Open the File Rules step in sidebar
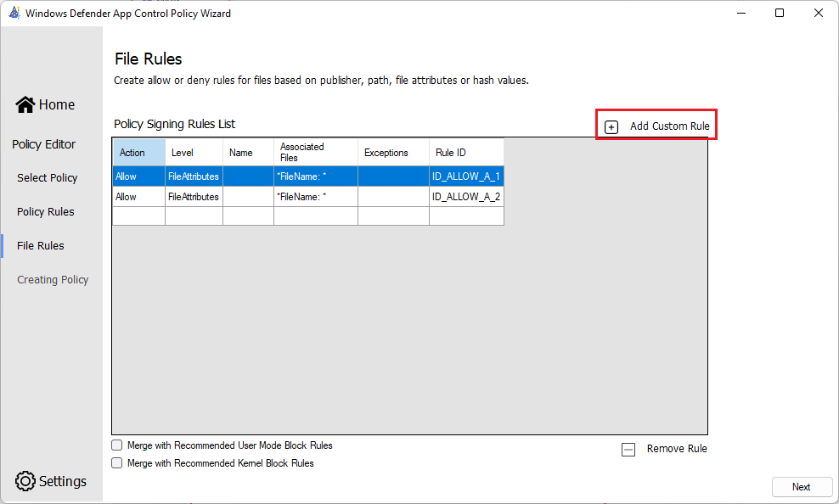Screen dimensions: 839x504 (x=41, y=246)
